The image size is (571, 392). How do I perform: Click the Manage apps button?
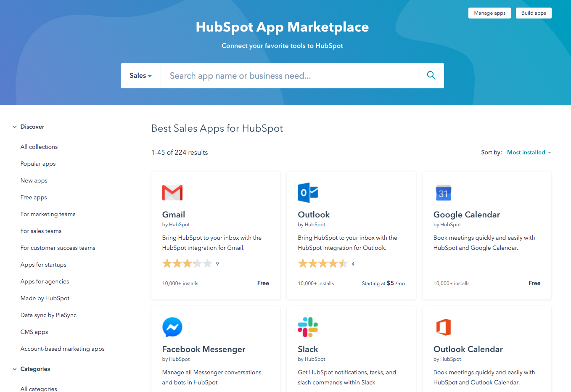point(489,13)
